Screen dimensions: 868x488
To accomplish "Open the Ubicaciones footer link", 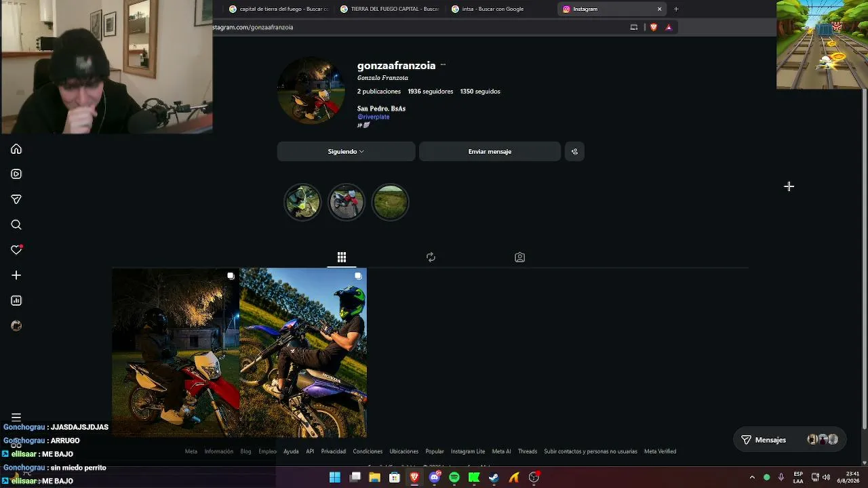I will pos(404,451).
